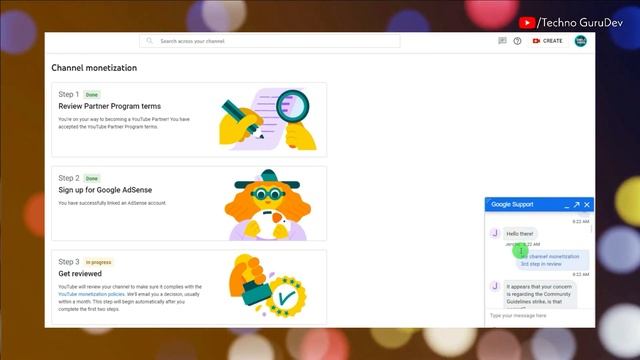The width and height of the screenshot is (640, 360).
Task: Close the Google Support chat
Action: point(587,204)
